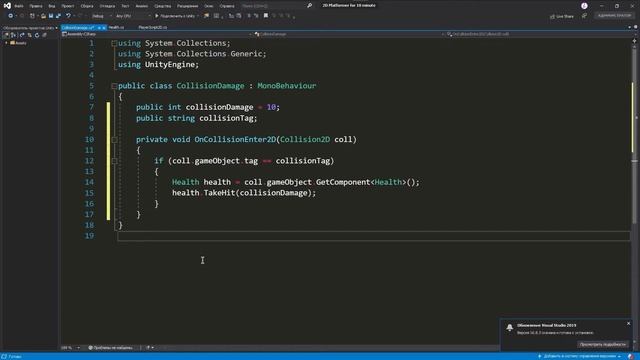Open the Assembly-CSharp project scope dropdown
Image resolution: width=640 pixels, height=360 pixels.
point(156,34)
